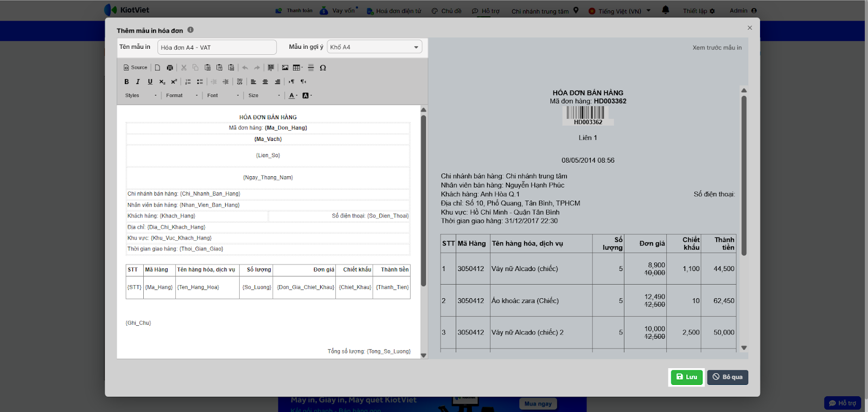Toggle bold formatting
This screenshot has width=868, height=412.
pos(126,82)
